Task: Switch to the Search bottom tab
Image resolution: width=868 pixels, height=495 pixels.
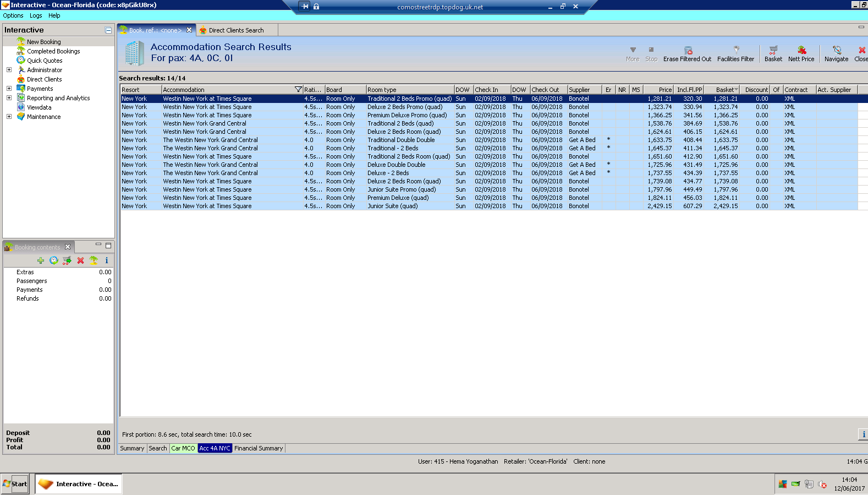Action: pos(158,448)
